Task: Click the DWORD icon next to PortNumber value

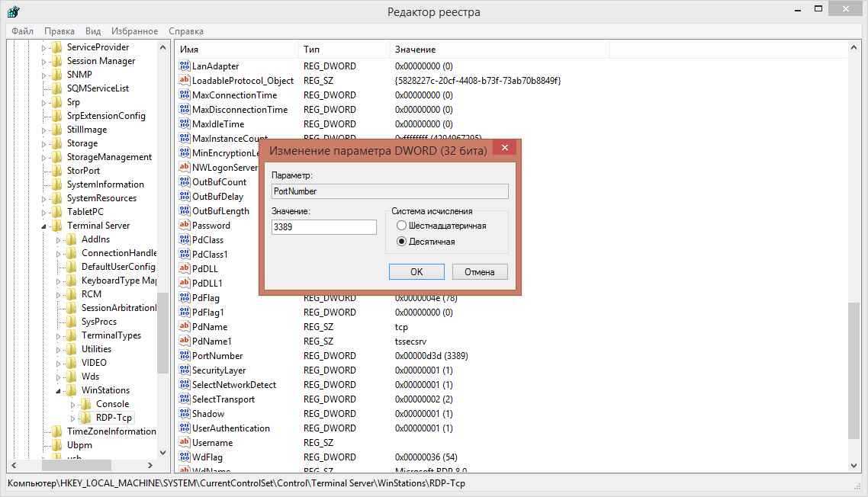Action: click(185, 356)
